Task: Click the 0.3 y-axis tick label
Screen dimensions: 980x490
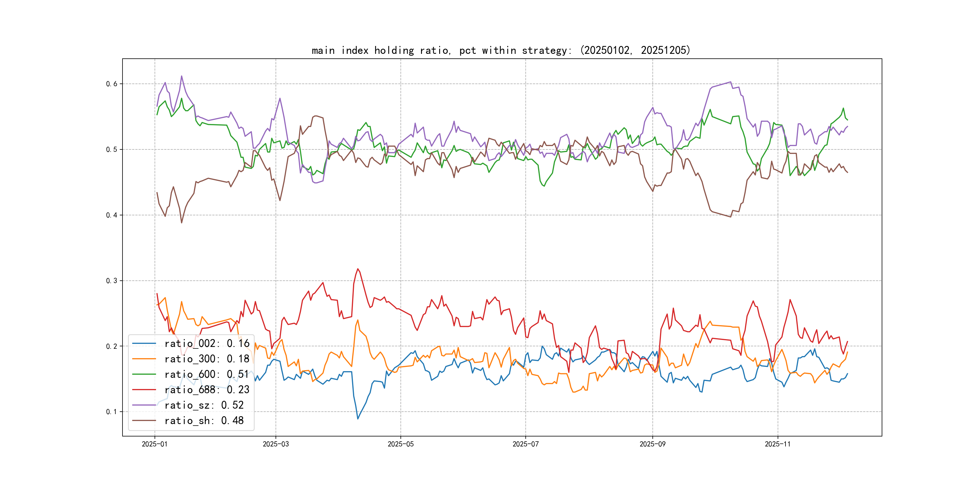Action: [112, 281]
